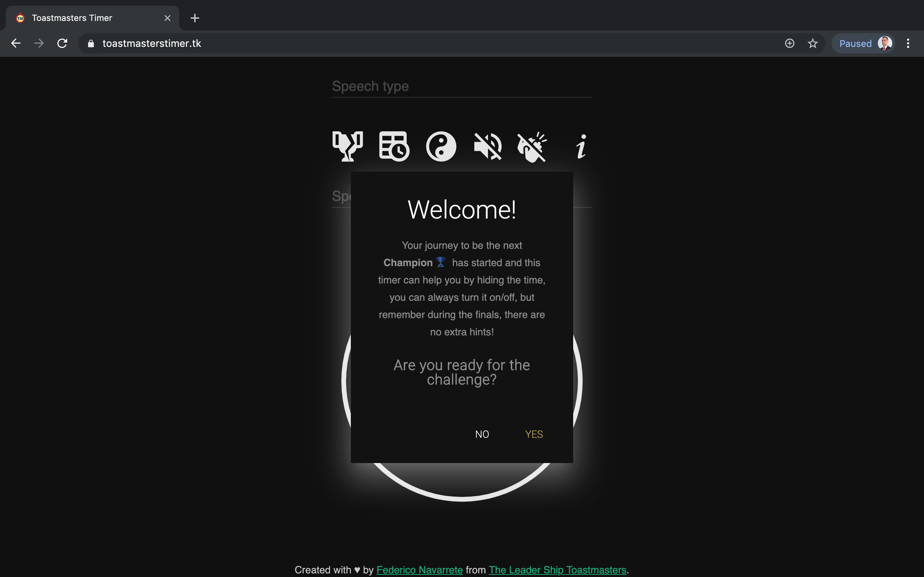
Task: Open the Federico Navarrete link
Action: [x=419, y=569]
